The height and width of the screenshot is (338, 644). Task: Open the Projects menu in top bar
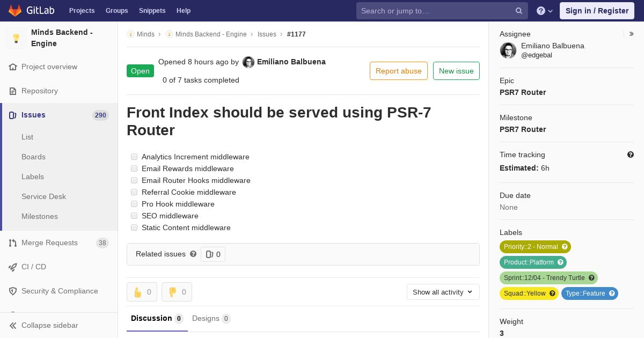tap(82, 11)
